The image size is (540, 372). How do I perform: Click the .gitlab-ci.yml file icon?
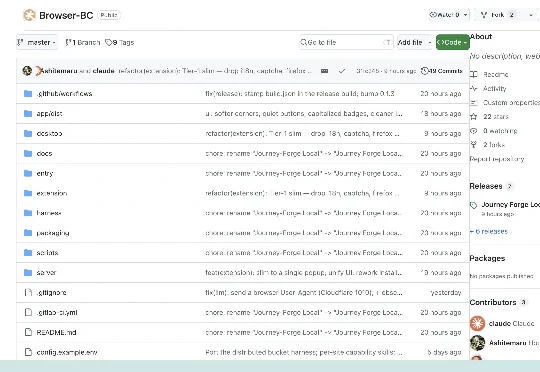click(28, 312)
